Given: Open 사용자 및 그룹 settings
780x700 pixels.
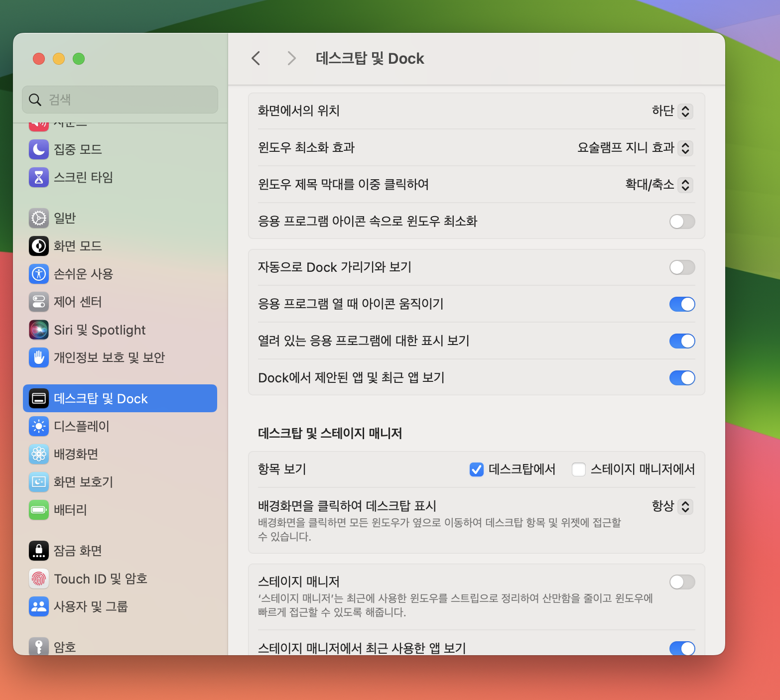Looking at the screenshot, I should pos(120,606).
